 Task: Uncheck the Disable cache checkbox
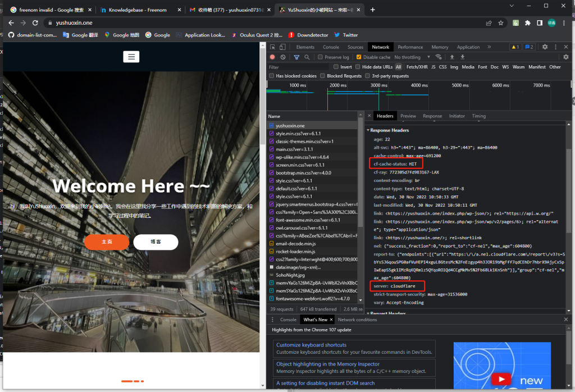pyautogui.click(x=359, y=57)
